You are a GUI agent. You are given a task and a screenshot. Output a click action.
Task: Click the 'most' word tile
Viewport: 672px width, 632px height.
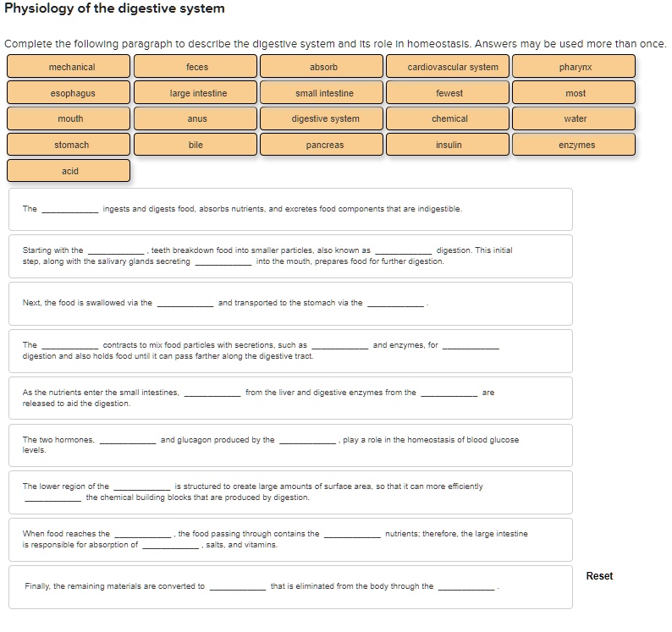coord(576,93)
